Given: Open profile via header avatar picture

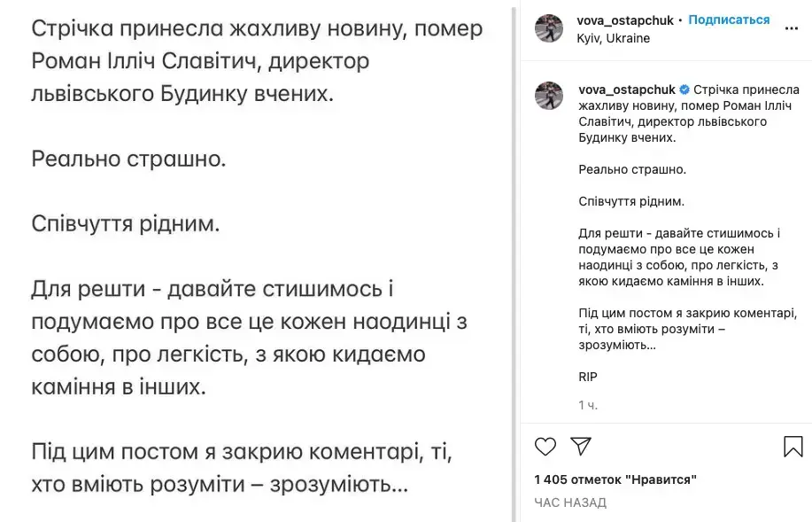Looking at the screenshot, I should point(550,28).
